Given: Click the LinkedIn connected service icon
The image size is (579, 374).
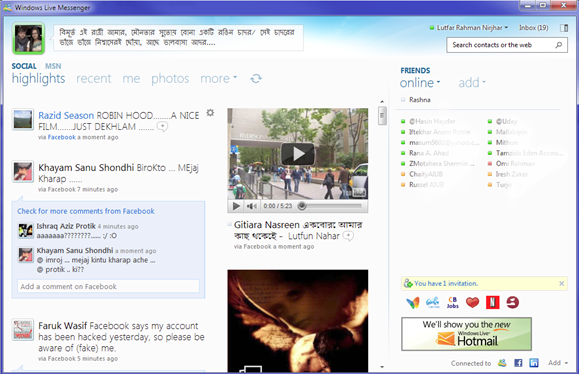Looking at the screenshot, I should tap(534, 363).
